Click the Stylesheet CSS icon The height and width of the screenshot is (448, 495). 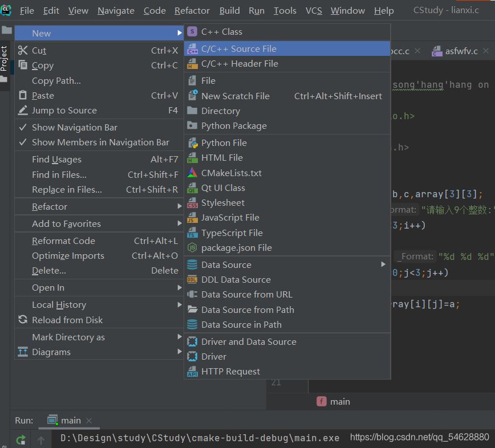192,203
